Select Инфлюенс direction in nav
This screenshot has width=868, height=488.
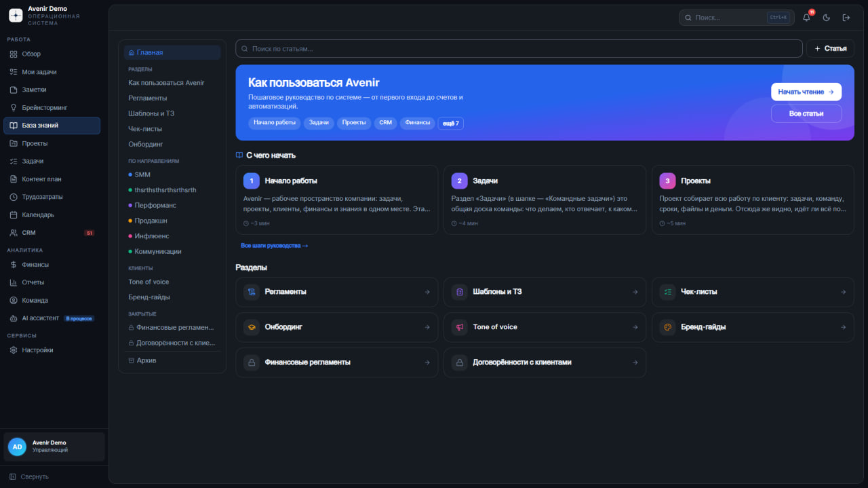(x=172, y=236)
